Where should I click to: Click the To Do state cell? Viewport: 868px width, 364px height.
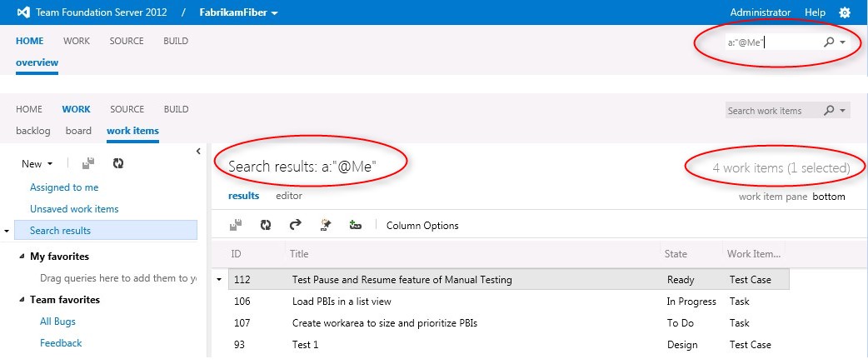point(681,323)
